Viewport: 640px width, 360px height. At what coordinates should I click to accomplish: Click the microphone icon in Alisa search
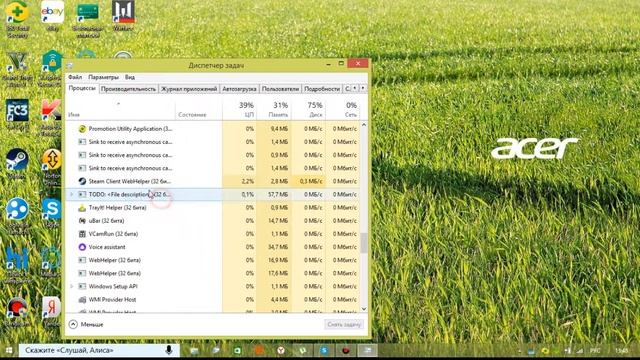169,350
